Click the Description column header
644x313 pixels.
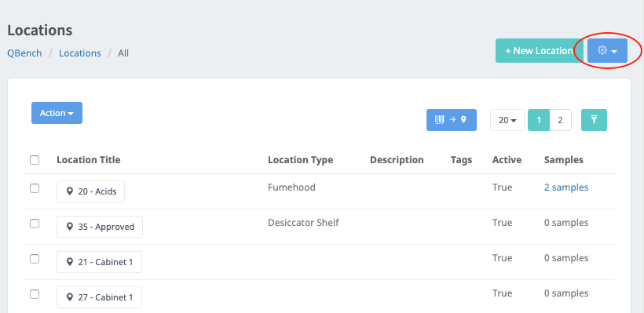[x=397, y=160]
